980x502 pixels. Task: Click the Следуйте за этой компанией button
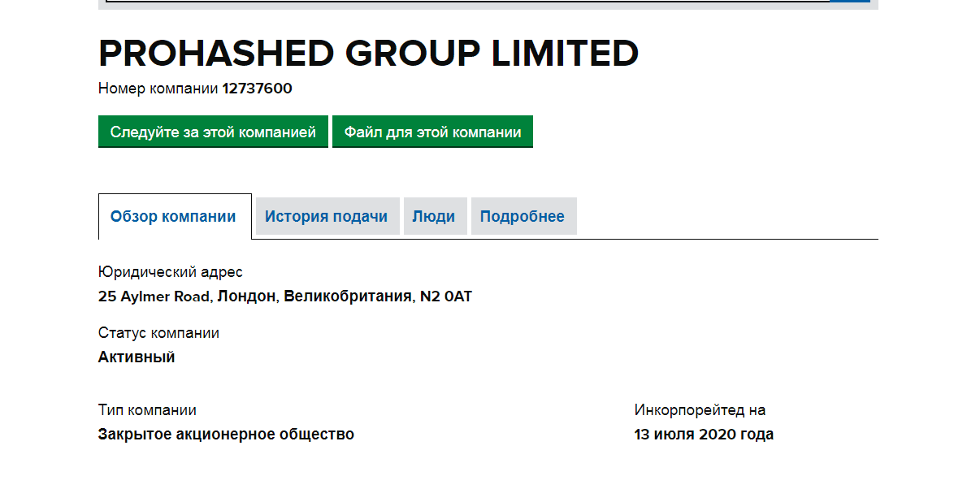point(213,132)
